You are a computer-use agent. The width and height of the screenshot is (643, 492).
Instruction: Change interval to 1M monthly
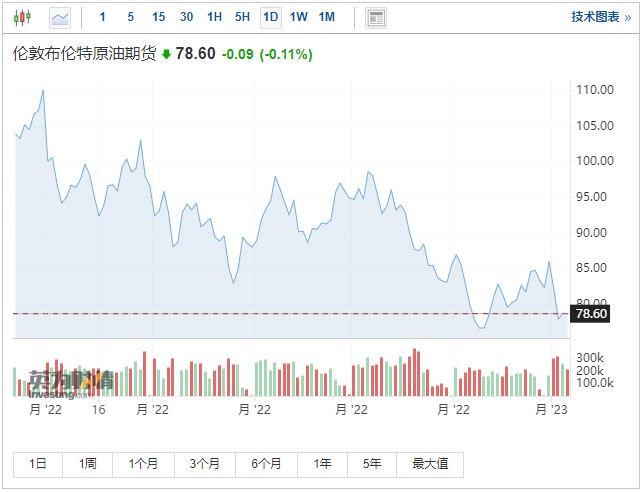(x=327, y=17)
